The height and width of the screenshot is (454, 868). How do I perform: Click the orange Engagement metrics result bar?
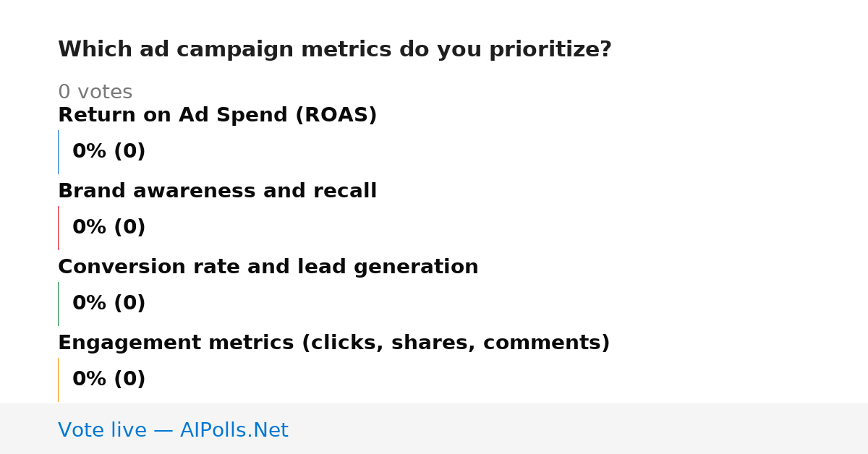pyautogui.click(x=58, y=380)
